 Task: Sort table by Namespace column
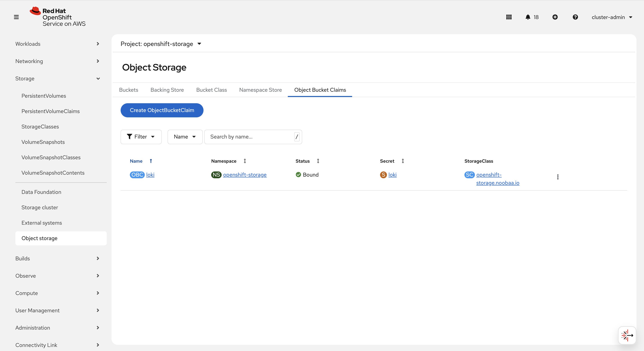coord(245,161)
